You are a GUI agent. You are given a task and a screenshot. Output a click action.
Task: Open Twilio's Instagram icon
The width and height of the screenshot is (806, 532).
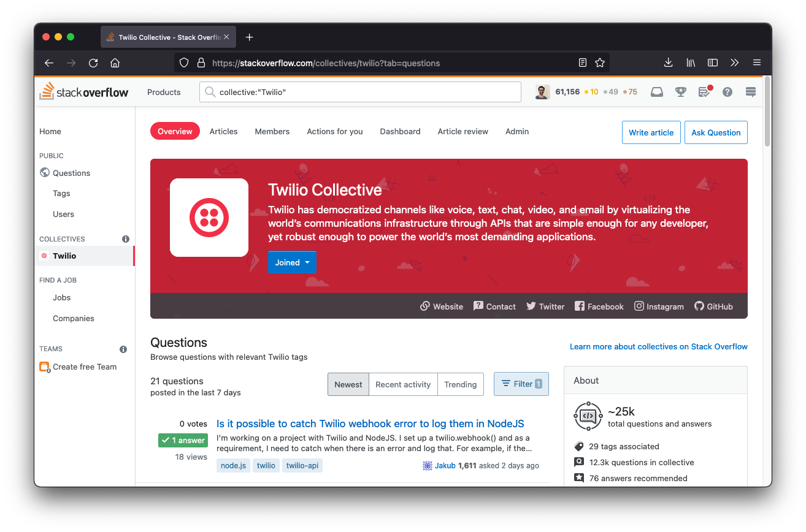pyautogui.click(x=659, y=306)
